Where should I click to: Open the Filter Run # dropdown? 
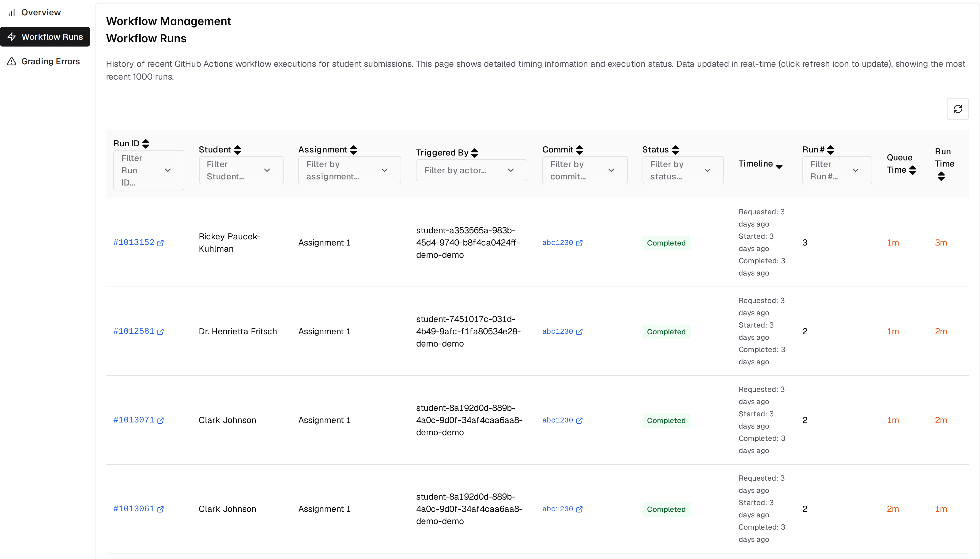837,170
